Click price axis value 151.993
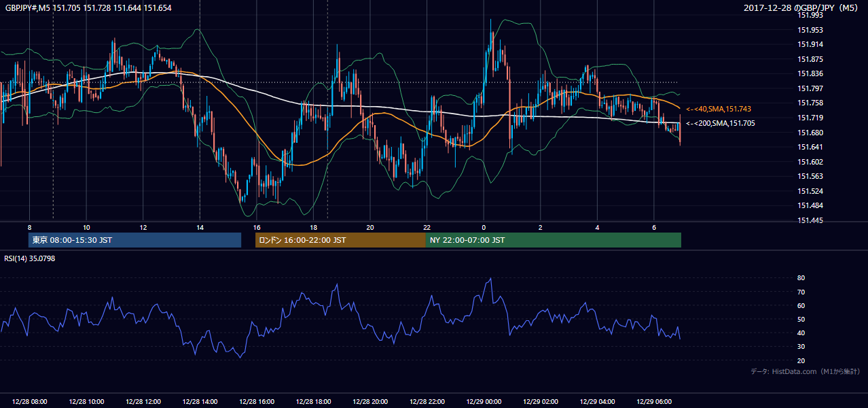The height and width of the screenshot is (408, 868). [810, 16]
